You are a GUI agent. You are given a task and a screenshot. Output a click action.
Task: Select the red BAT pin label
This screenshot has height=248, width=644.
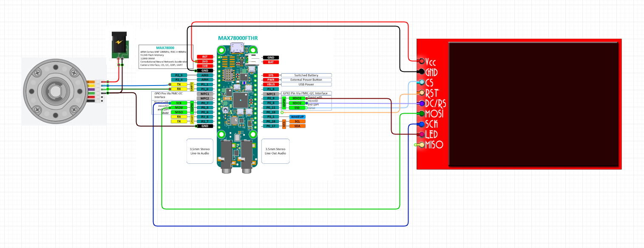pos(271,62)
